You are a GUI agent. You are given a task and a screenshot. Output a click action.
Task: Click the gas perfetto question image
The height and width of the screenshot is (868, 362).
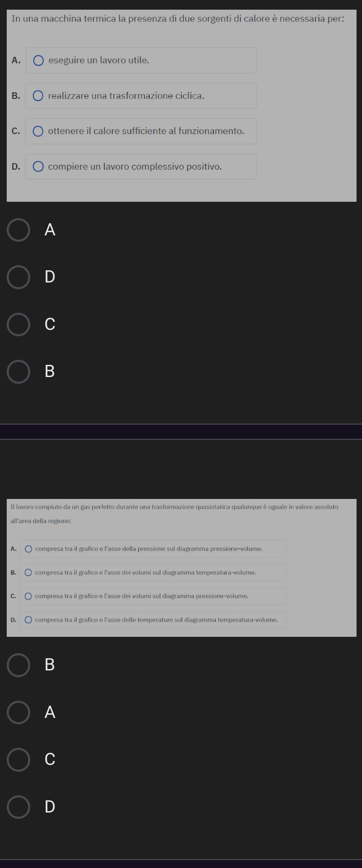pos(181,568)
